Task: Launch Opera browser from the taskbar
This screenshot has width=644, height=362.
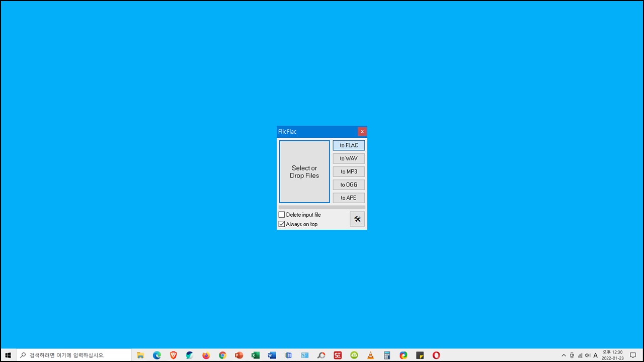Action: point(436,355)
